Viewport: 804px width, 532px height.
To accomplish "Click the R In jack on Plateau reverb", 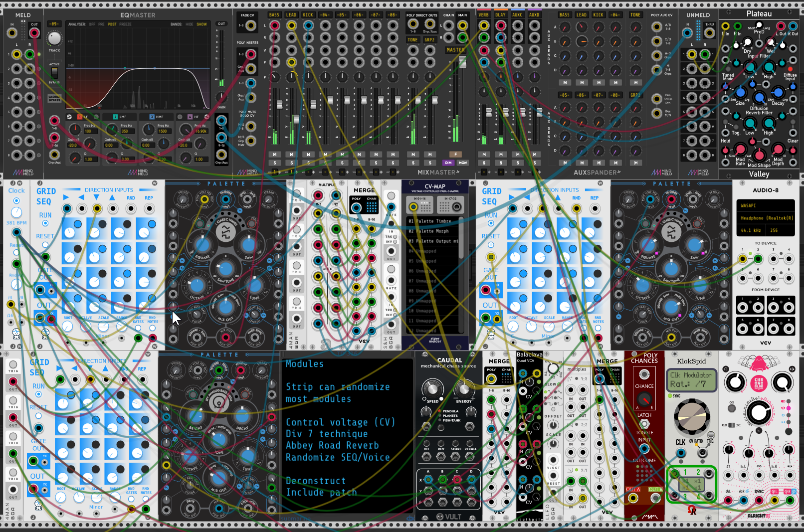I will click(x=738, y=26).
